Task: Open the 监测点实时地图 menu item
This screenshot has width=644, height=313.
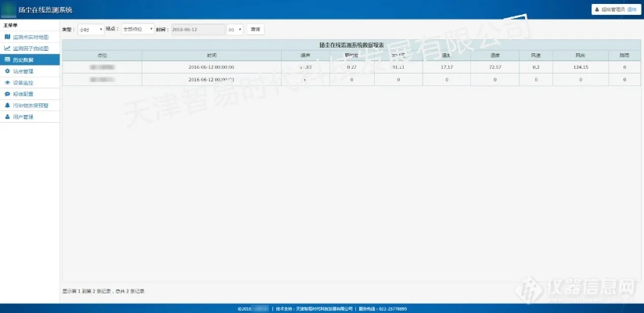Action: [31, 37]
